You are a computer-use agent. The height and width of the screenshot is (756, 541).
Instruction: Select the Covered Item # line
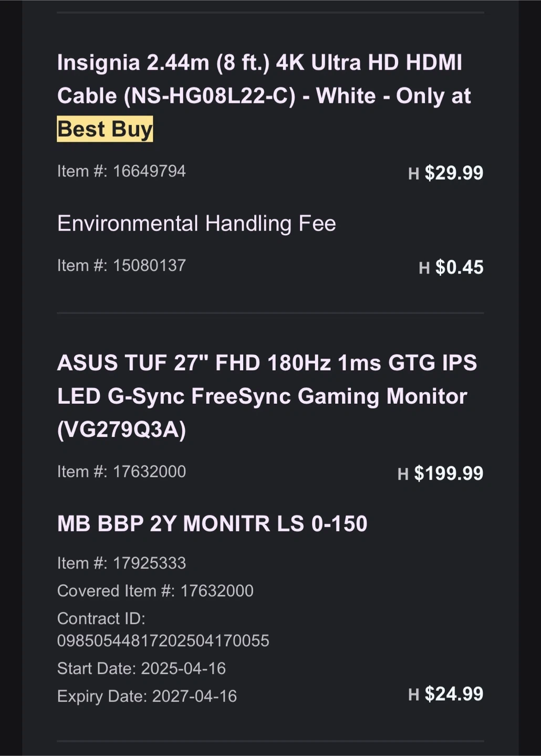(x=155, y=591)
